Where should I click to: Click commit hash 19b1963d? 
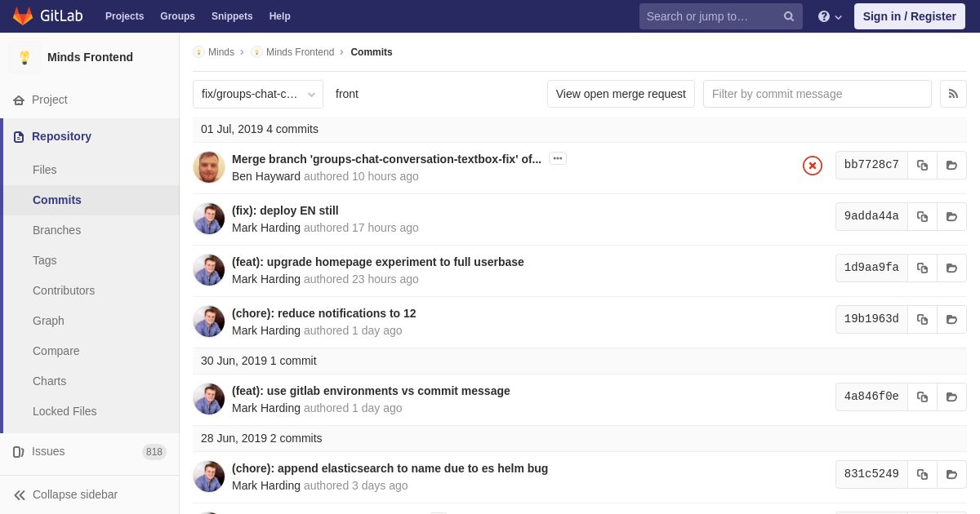(871, 319)
